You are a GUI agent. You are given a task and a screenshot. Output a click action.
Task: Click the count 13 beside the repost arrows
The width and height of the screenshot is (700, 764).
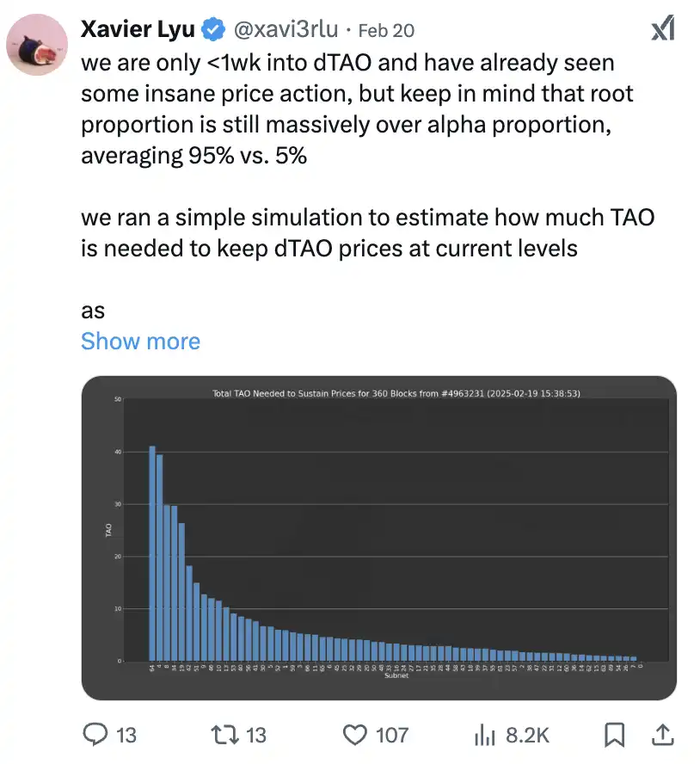pos(255,735)
